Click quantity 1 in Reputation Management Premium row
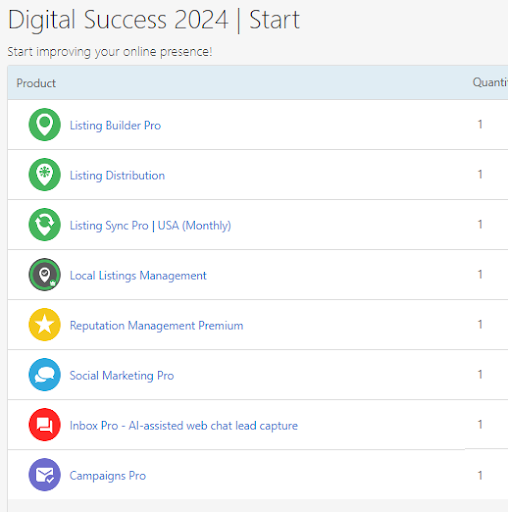 [x=480, y=324]
